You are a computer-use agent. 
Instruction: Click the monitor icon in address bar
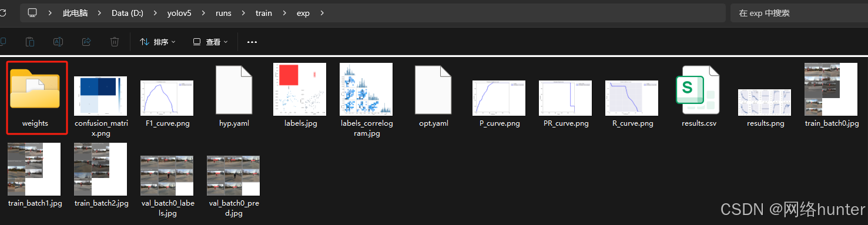[x=32, y=13]
